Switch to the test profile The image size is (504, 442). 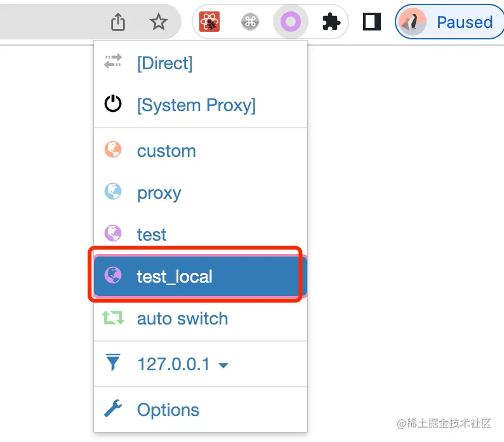pos(201,234)
